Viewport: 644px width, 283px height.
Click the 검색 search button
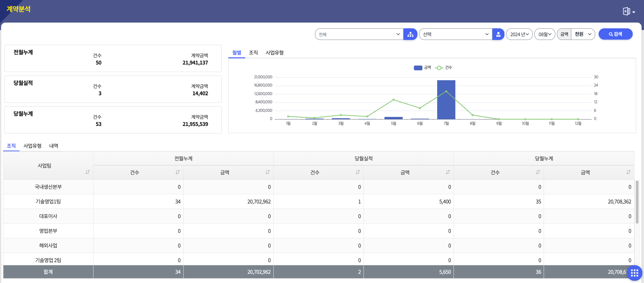click(x=615, y=34)
